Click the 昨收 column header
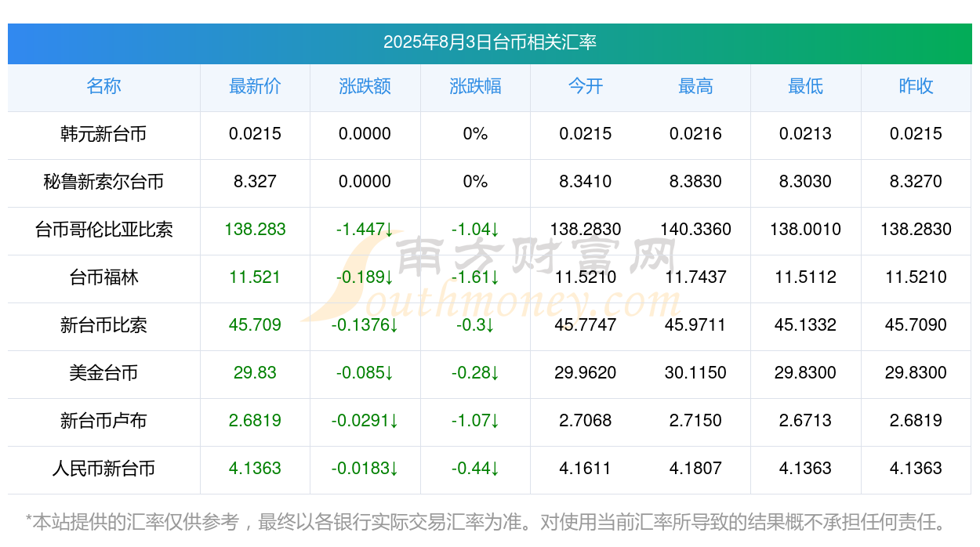The image size is (980, 547). point(916,86)
